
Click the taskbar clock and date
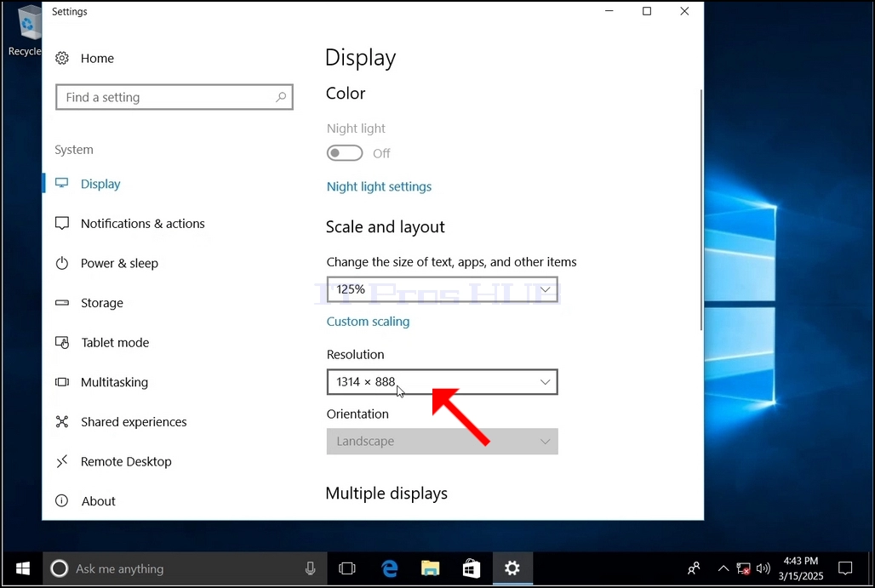tap(801, 568)
